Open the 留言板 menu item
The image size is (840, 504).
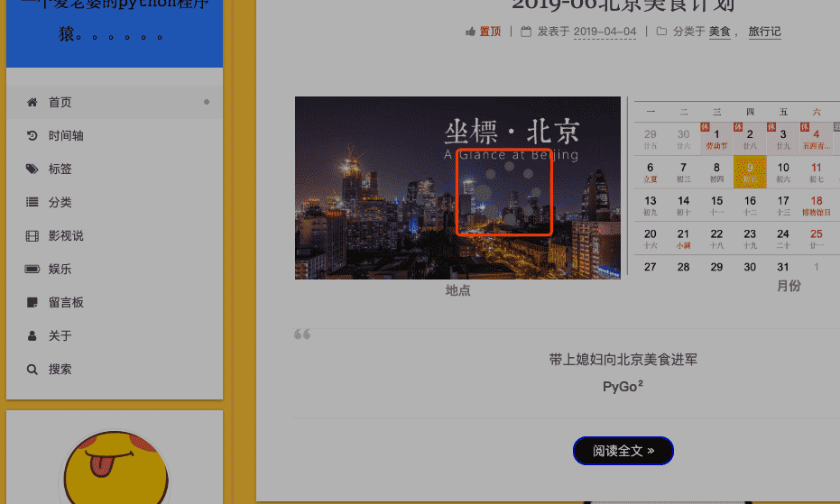[x=66, y=303]
